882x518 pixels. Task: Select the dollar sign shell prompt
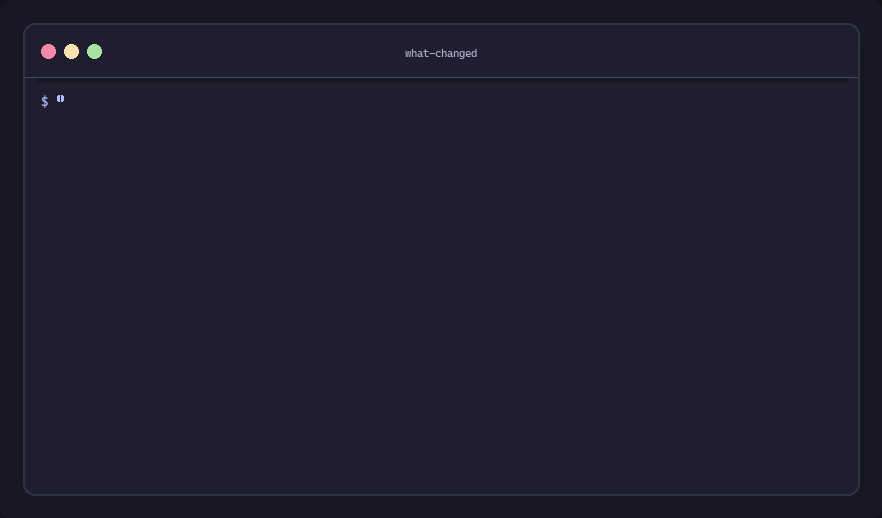[45, 101]
